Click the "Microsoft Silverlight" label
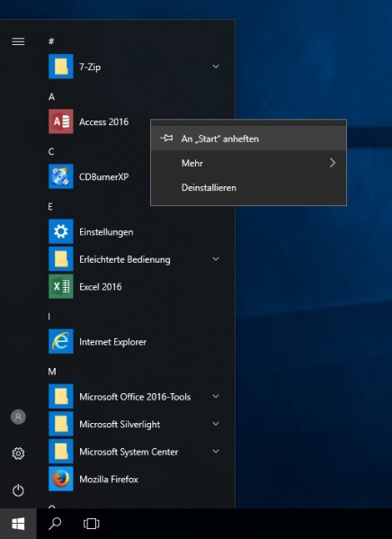This screenshot has height=539, width=392. coord(120,425)
